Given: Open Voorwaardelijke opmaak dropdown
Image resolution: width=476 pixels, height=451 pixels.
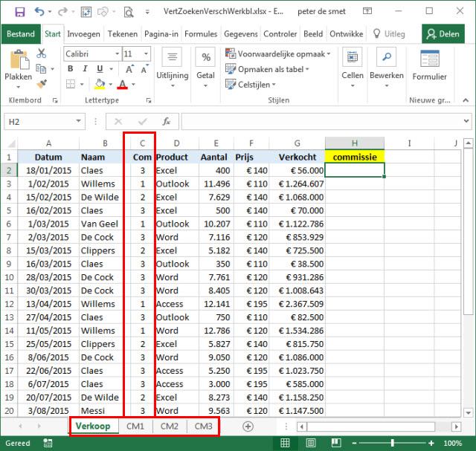Looking at the screenshot, I should click(x=277, y=53).
